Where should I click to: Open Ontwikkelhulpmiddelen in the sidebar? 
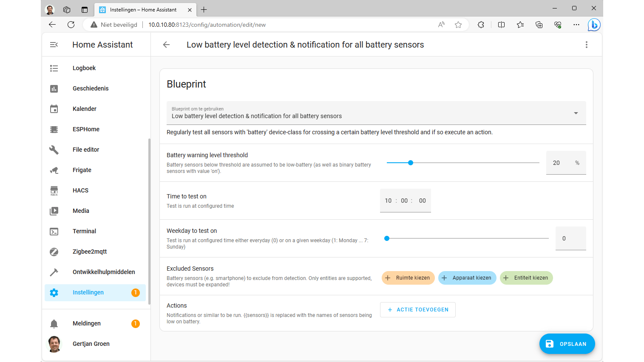coord(104,272)
